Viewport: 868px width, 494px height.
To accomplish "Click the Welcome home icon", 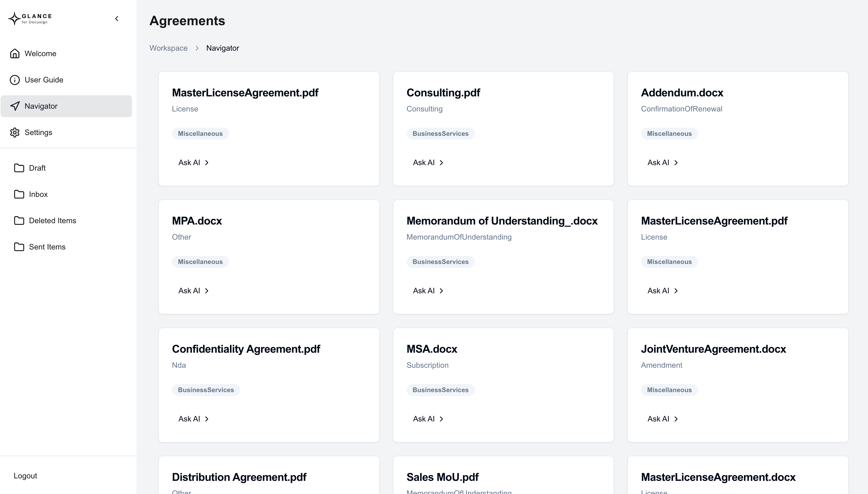I will click(x=15, y=54).
